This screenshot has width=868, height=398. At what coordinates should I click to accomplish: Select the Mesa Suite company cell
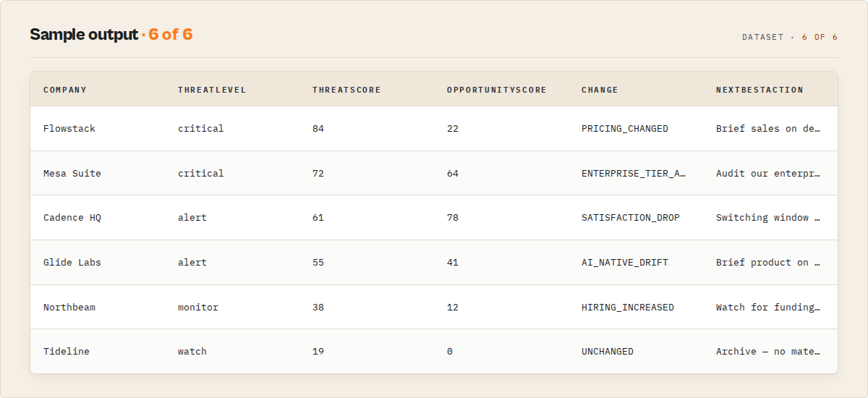click(x=72, y=174)
